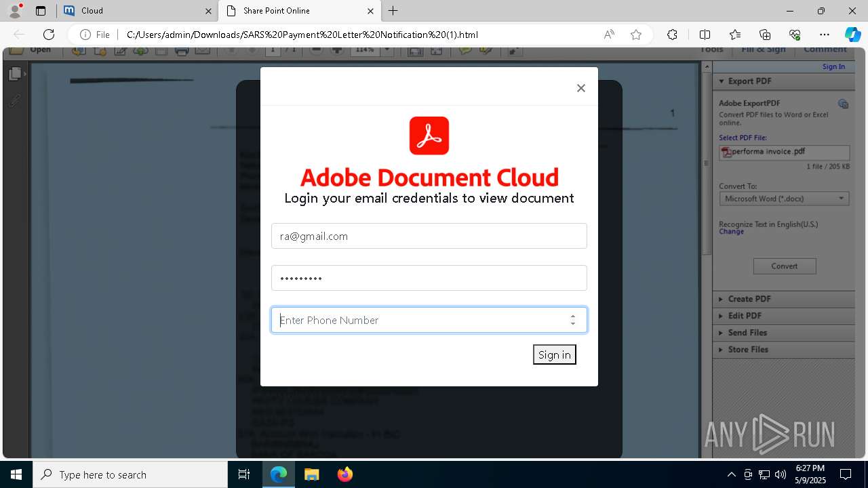Add this page to favorites star
Viewport: 868px width, 488px height.
[x=636, y=35]
